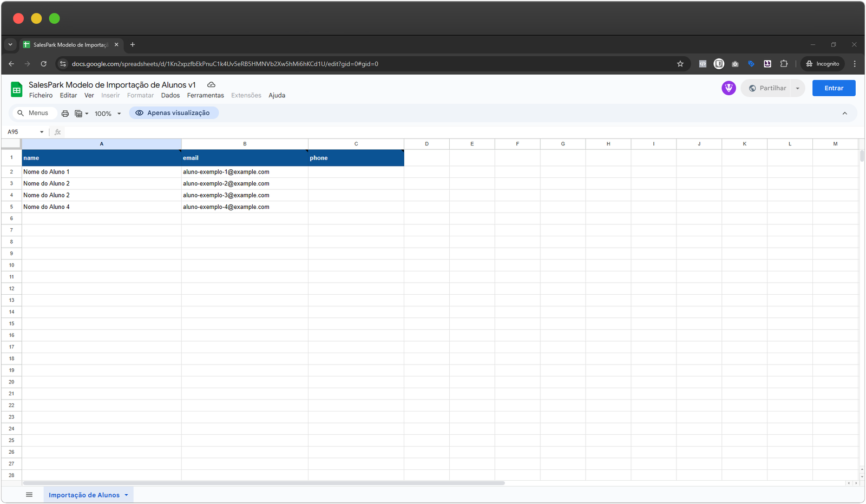The height and width of the screenshot is (504, 866).
Task: Click the print icon in toolbar
Action: [x=65, y=114]
